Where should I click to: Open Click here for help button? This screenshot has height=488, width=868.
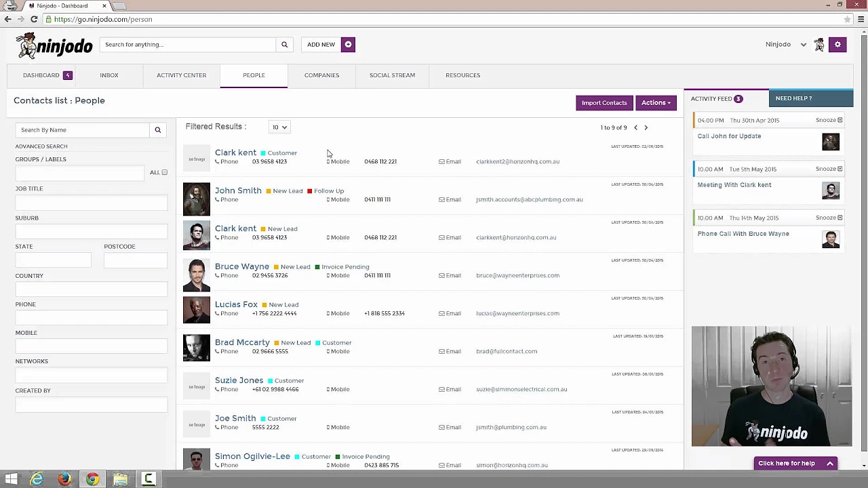(795, 464)
